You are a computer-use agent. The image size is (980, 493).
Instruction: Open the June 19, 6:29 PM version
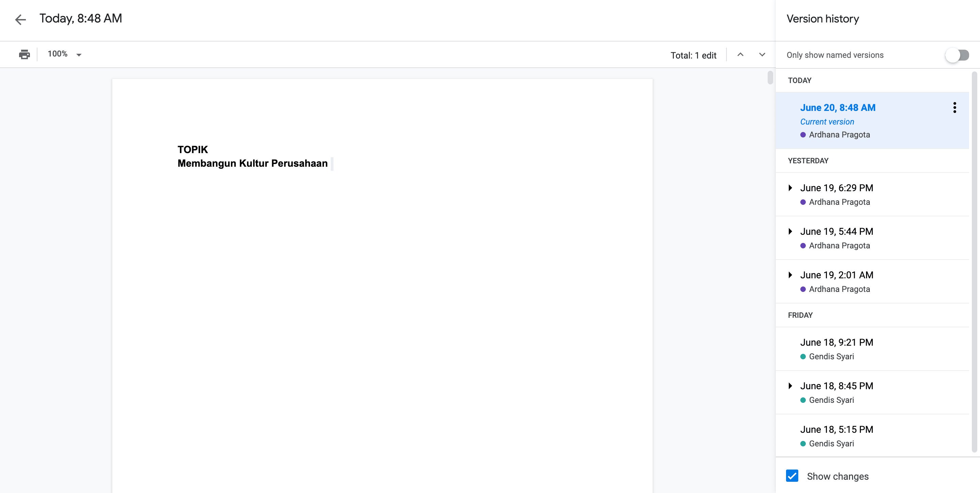(872, 194)
